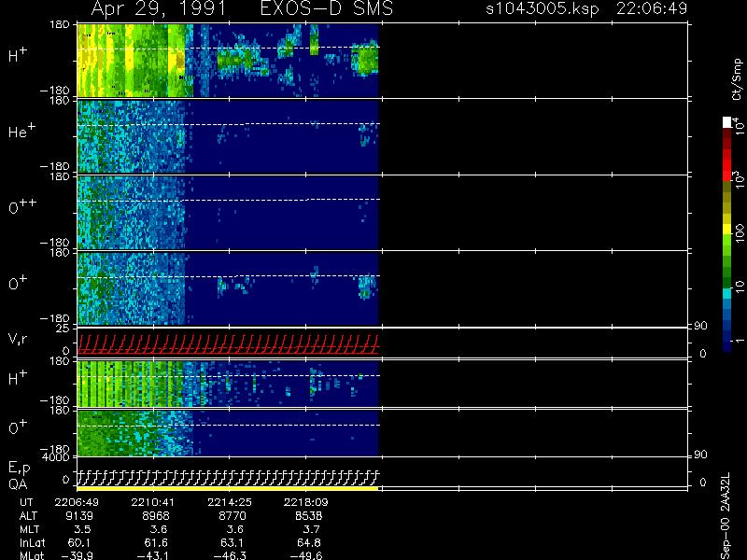Click the date title Apr 29, 1991
The width and height of the screenshot is (747, 560).
(x=159, y=9)
